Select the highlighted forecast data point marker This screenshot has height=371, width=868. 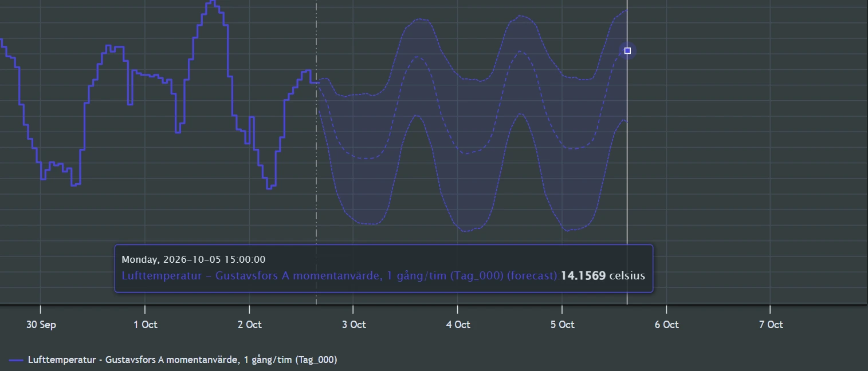627,51
